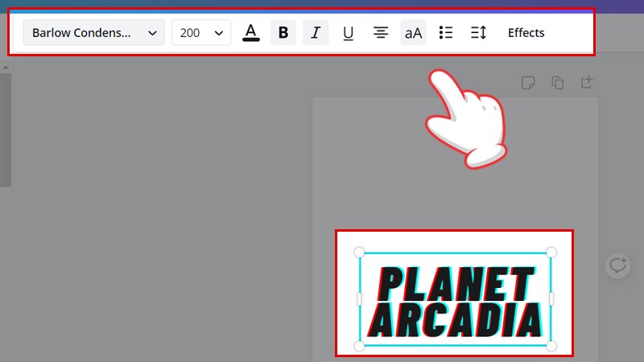Click the top-right text box resize handle
Viewport: 644px width, 362px height.
[551, 253]
